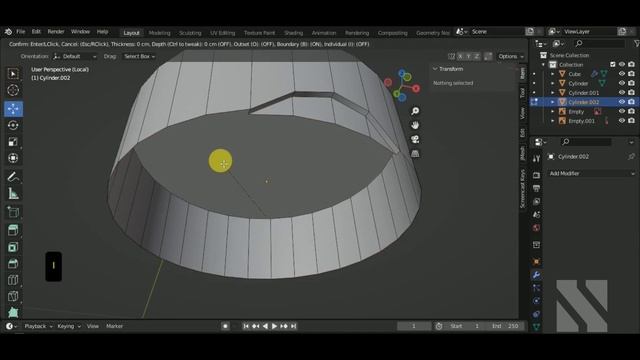
Task: Play the animation forward
Action: [x=274, y=326]
